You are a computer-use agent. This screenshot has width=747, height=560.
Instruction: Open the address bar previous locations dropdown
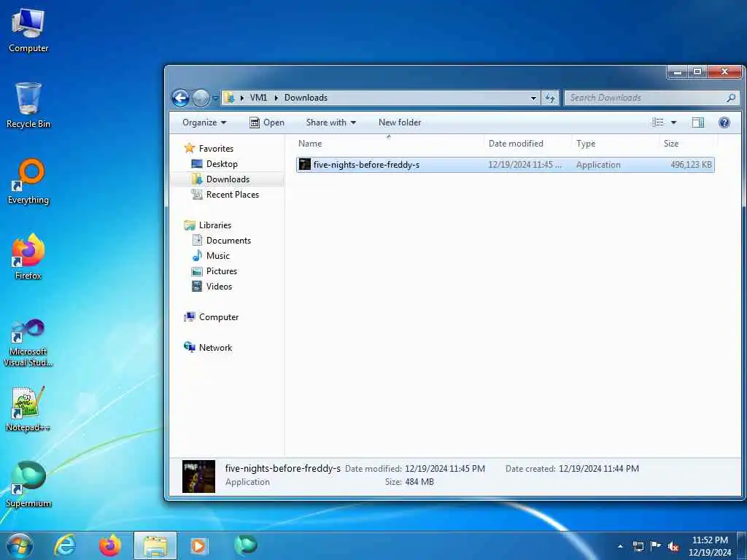pos(533,98)
